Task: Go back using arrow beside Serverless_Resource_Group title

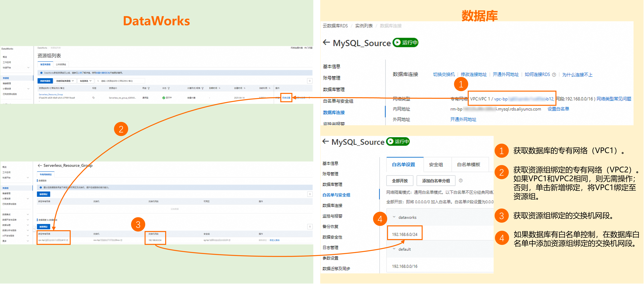Action: [40, 166]
